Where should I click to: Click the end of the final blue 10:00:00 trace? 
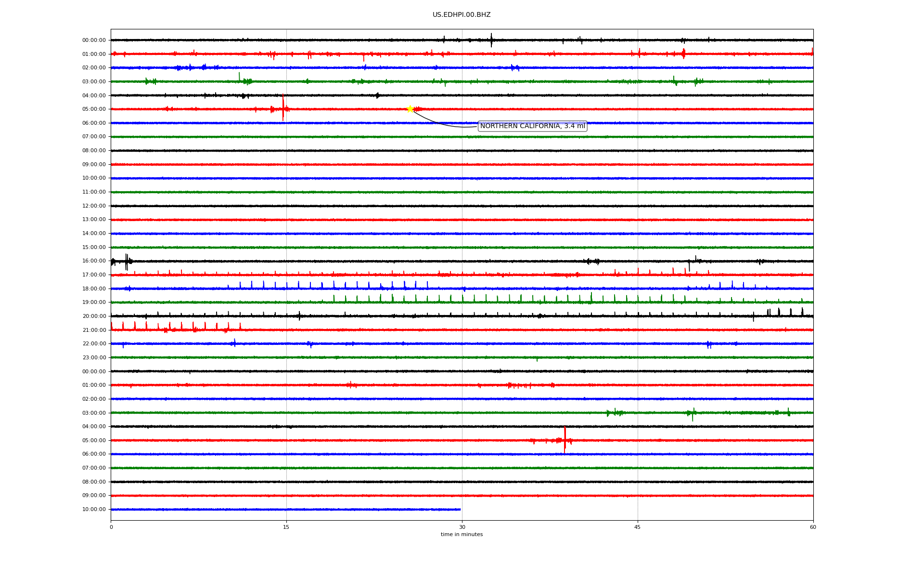(x=460, y=509)
